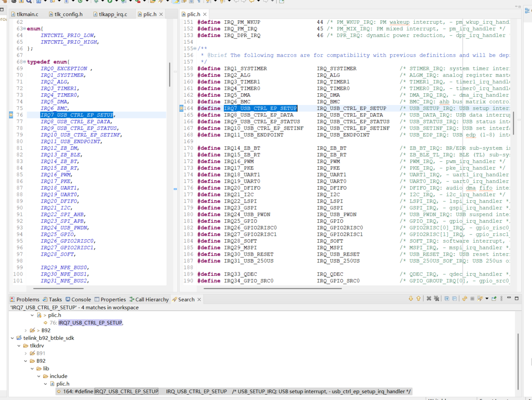532x400 pixels.
Task: Click the telink_b92_btble_sdk project icon
Action: (19, 338)
